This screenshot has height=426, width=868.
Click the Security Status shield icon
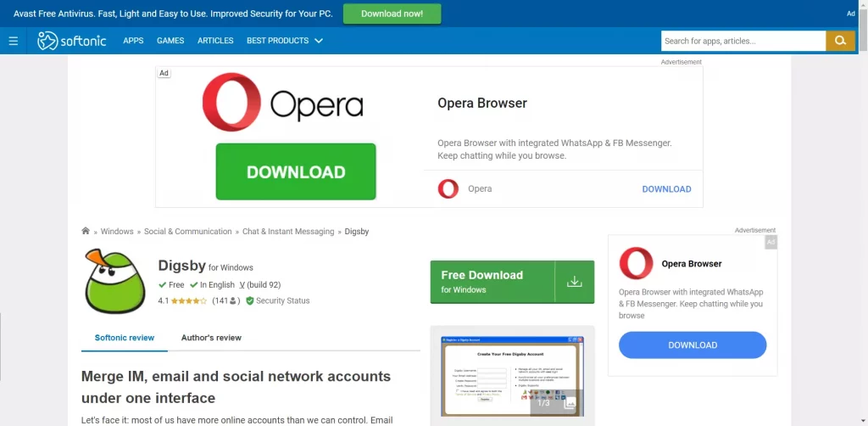[x=250, y=300]
